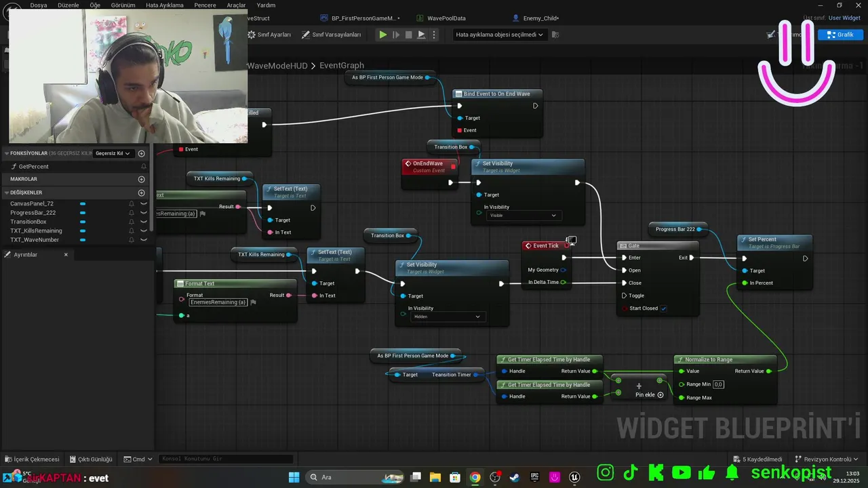Collapse the Değişkenler section
Image resolution: width=868 pixels, height=488 pixels.
[6, 192]
